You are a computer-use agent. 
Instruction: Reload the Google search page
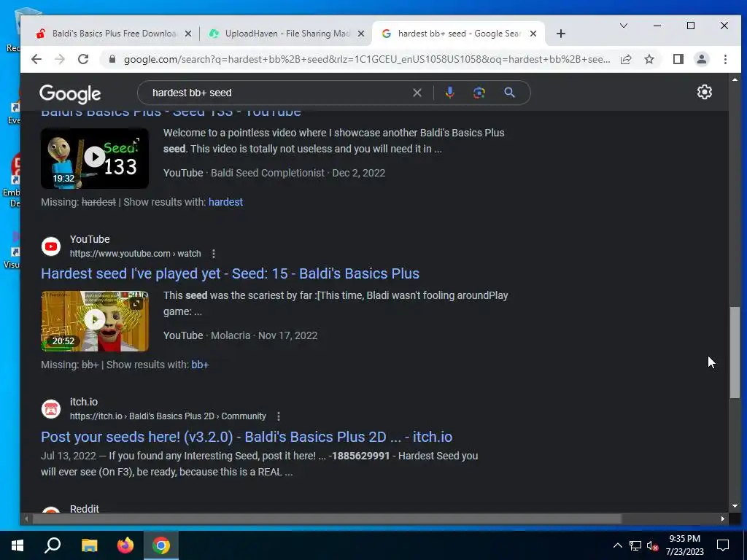83,59
